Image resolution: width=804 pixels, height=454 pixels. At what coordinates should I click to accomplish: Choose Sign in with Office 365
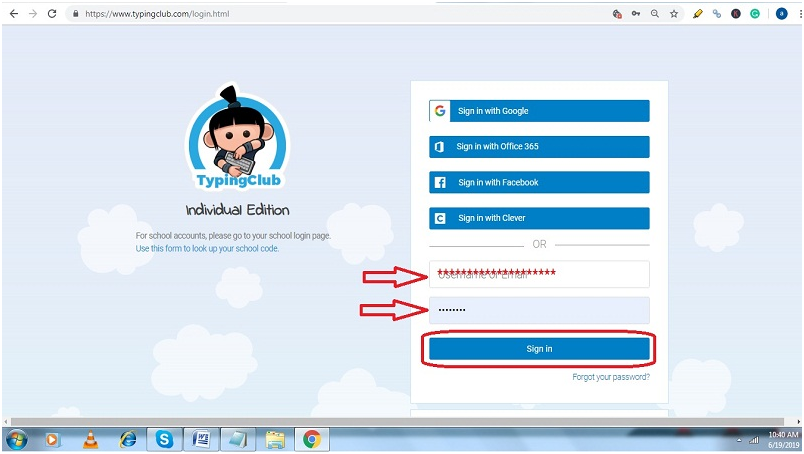[539, 146]
